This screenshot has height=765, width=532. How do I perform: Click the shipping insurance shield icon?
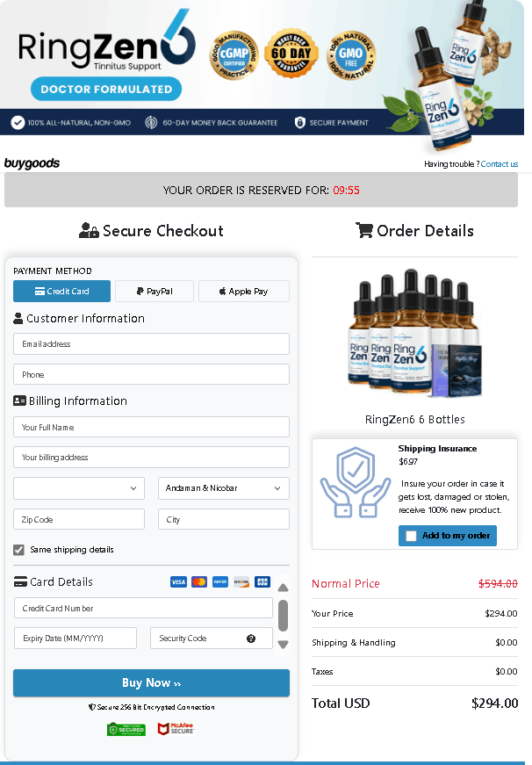point(356,482)
